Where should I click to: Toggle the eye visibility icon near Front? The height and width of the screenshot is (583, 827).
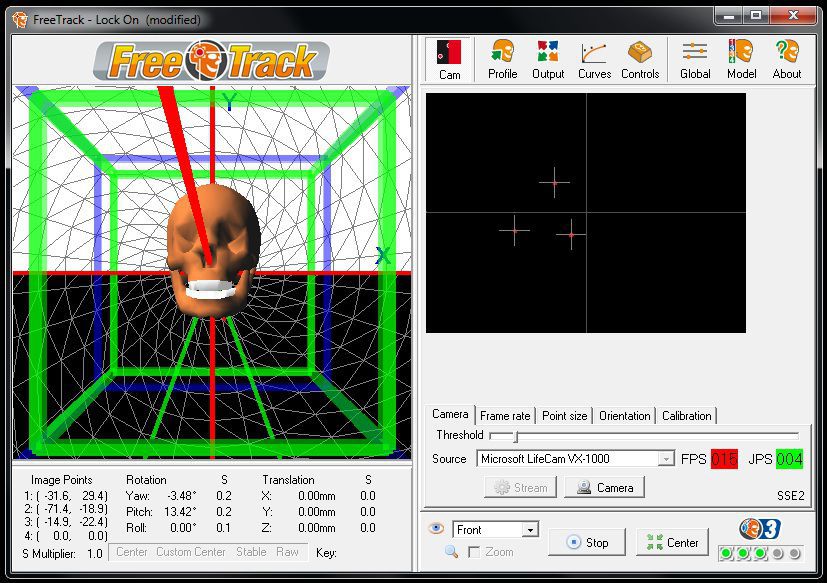[x=435, y=528]
